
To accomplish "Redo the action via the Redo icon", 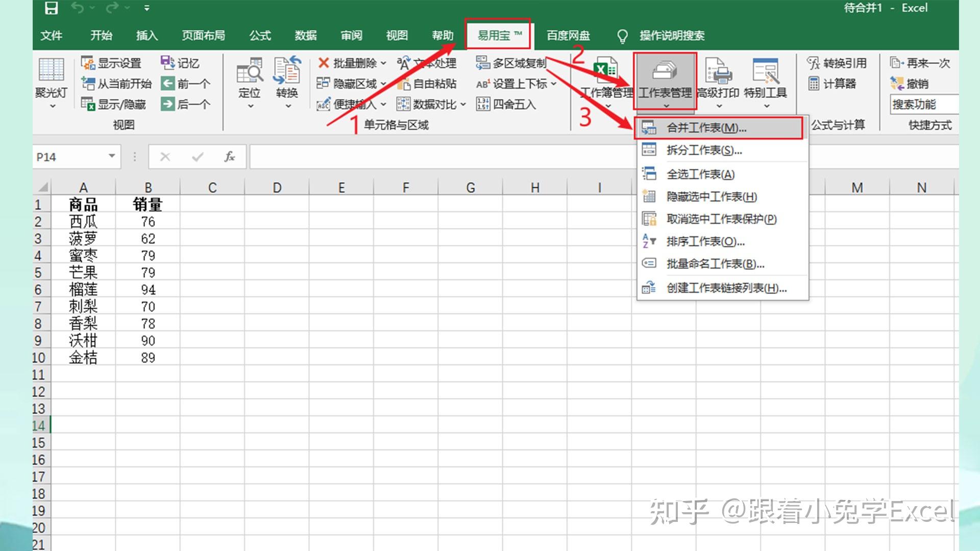I will pos(113,8).
